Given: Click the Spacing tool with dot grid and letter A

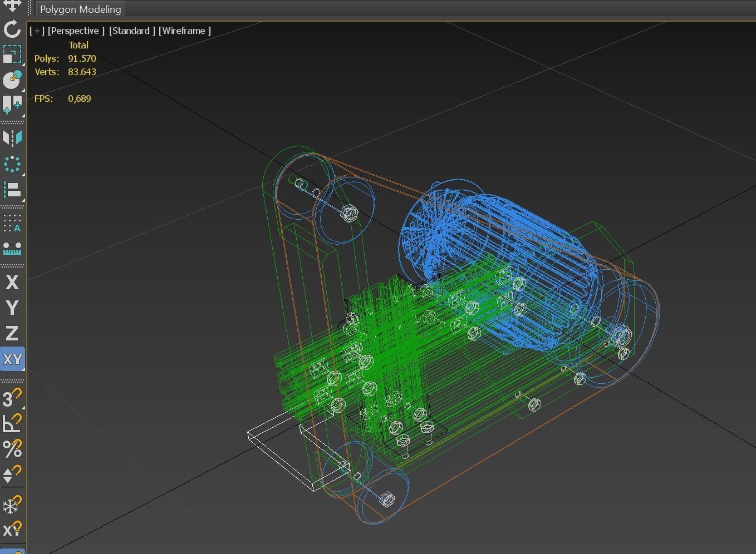Looking at the screenshot, I should coord(12,222).
